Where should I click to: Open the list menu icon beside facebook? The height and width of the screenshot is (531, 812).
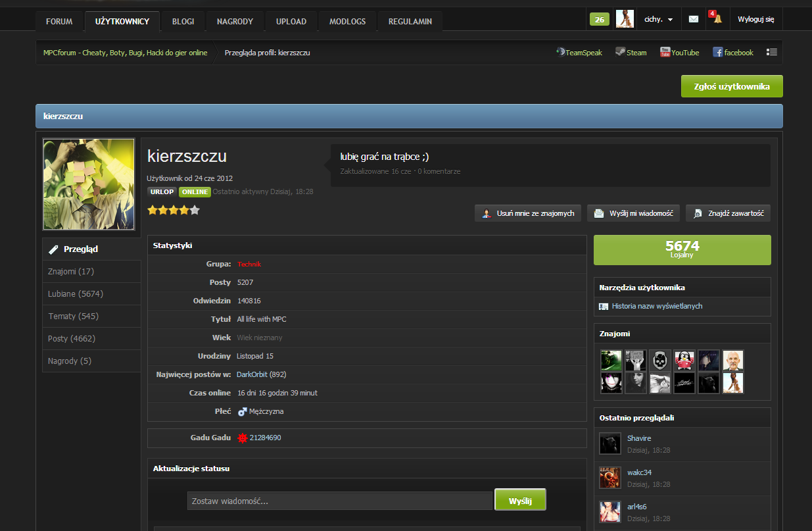pyautogui.click(x=772, y=52)
